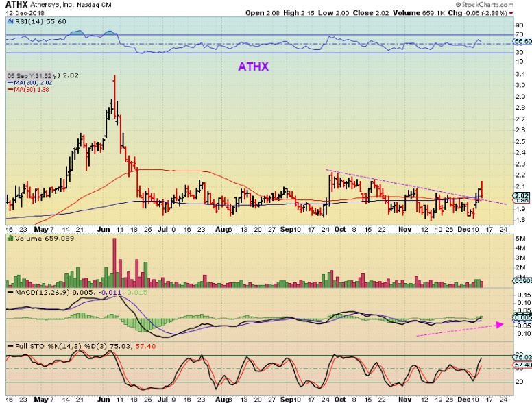Click the green square Volume legend marker
This screenshot has height=403, width=532.
point(10,239)
